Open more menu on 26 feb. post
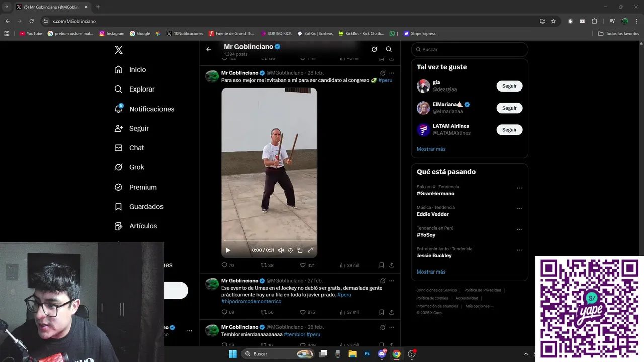 tap(392, 327)
